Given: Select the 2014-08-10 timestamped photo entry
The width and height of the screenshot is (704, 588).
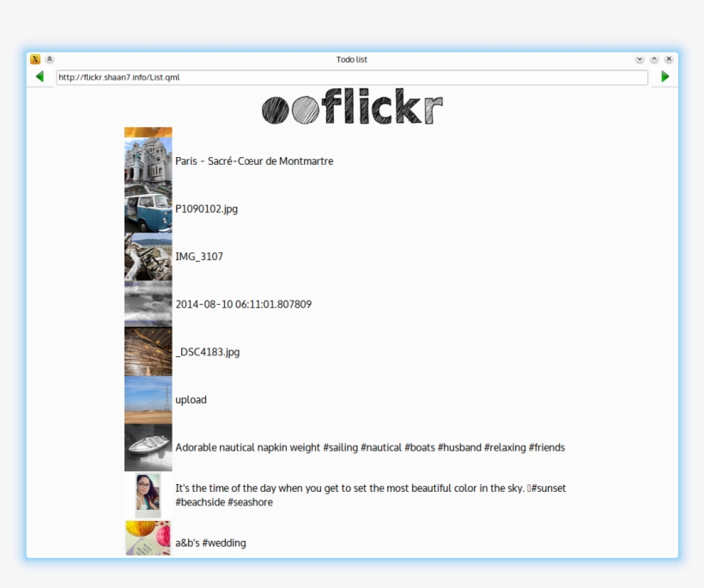Looking at the screenshot, I should [243, 304].
